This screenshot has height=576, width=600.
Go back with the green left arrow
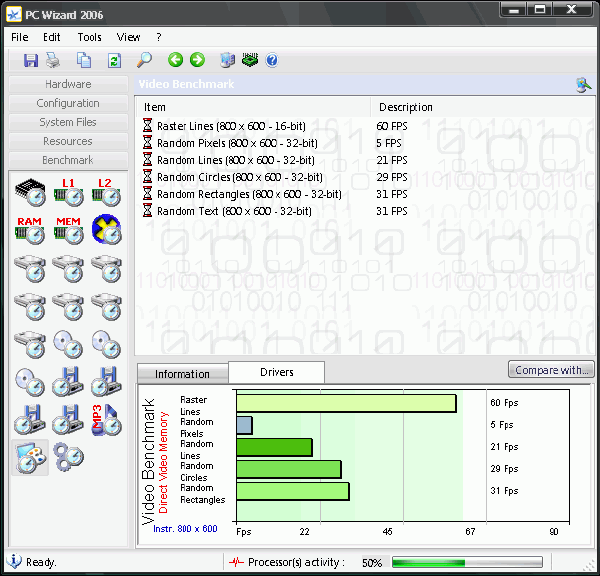click(x=176, y=60)
